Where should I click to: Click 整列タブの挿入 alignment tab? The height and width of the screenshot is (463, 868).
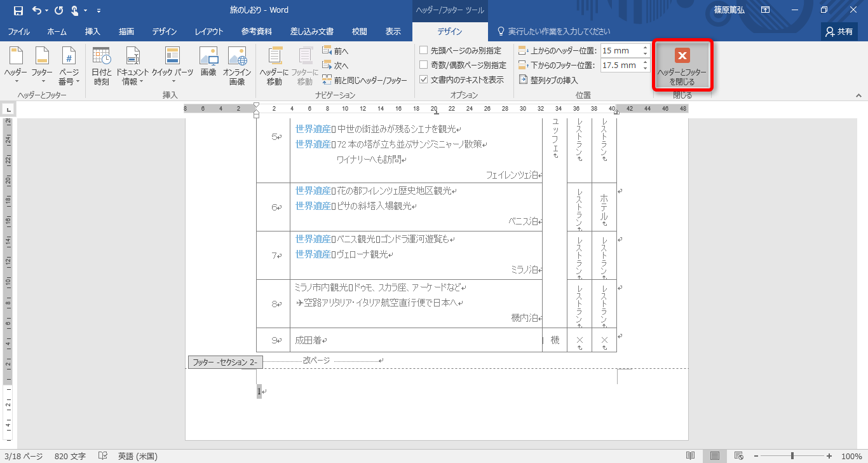[x=548, y=80]
